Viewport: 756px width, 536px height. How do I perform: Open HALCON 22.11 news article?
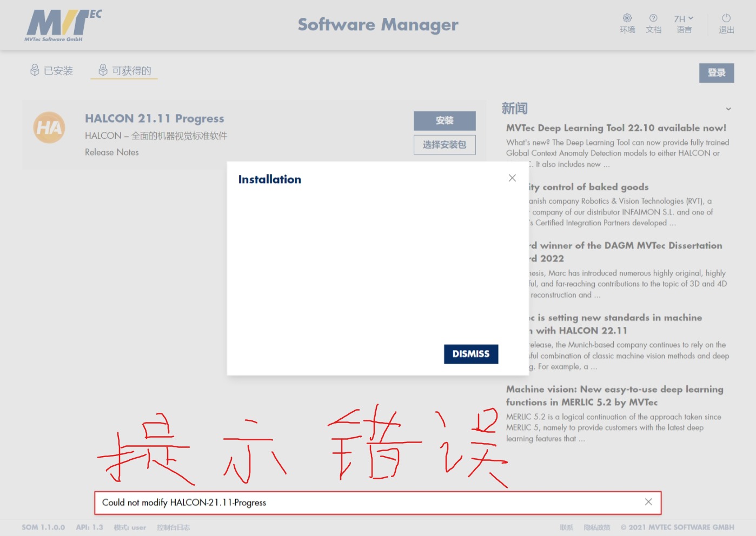[x=615, y=324]
